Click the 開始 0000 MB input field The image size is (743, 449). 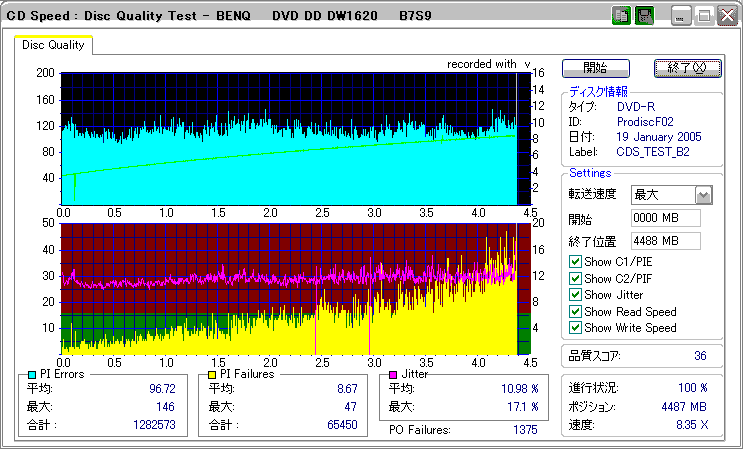(x=665, y=218)
